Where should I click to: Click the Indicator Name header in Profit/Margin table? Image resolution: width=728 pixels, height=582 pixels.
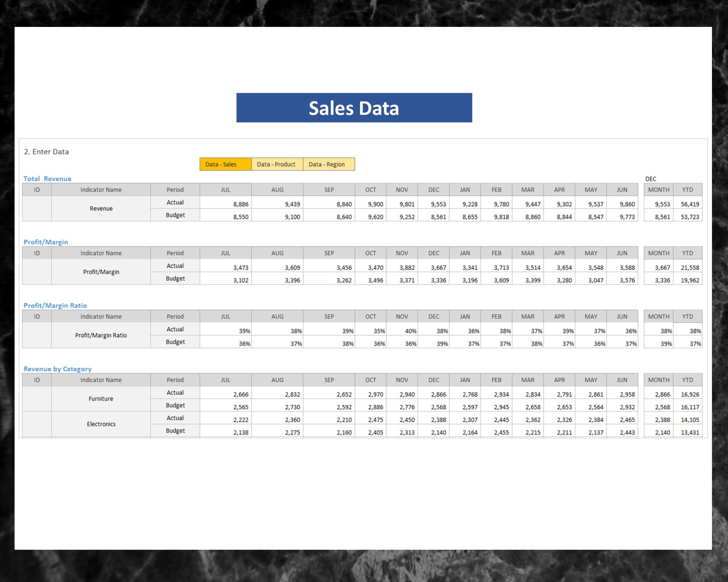tap(101, 253)
